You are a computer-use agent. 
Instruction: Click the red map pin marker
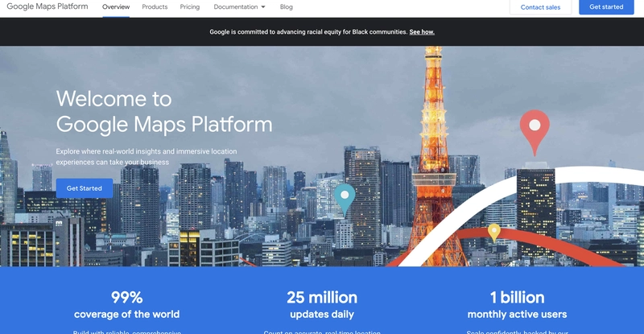click(535, 132)
